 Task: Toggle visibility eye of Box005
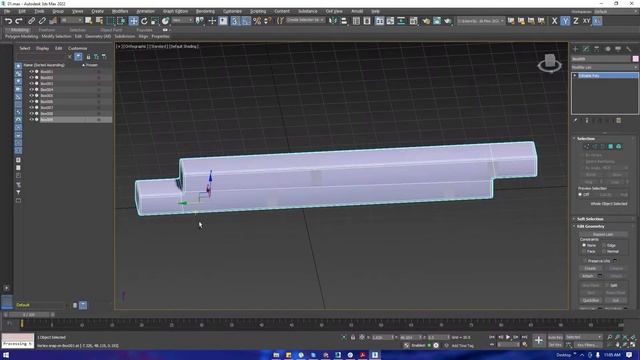pos(31,96)
